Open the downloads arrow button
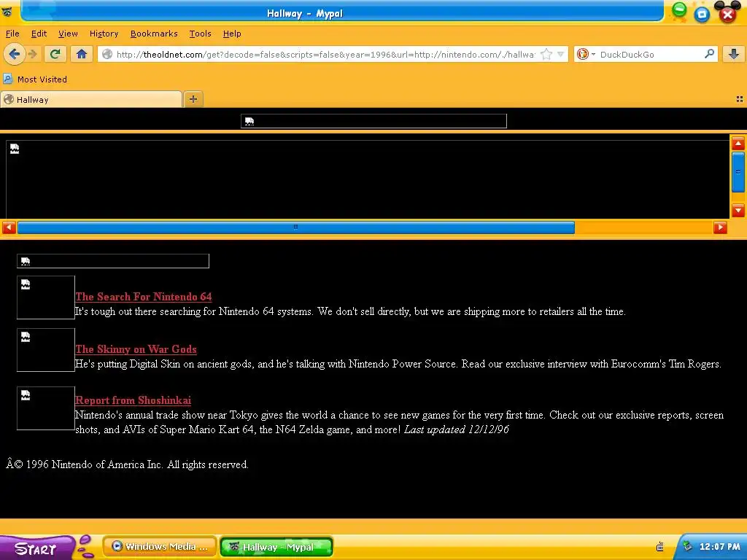 point(734,54)
